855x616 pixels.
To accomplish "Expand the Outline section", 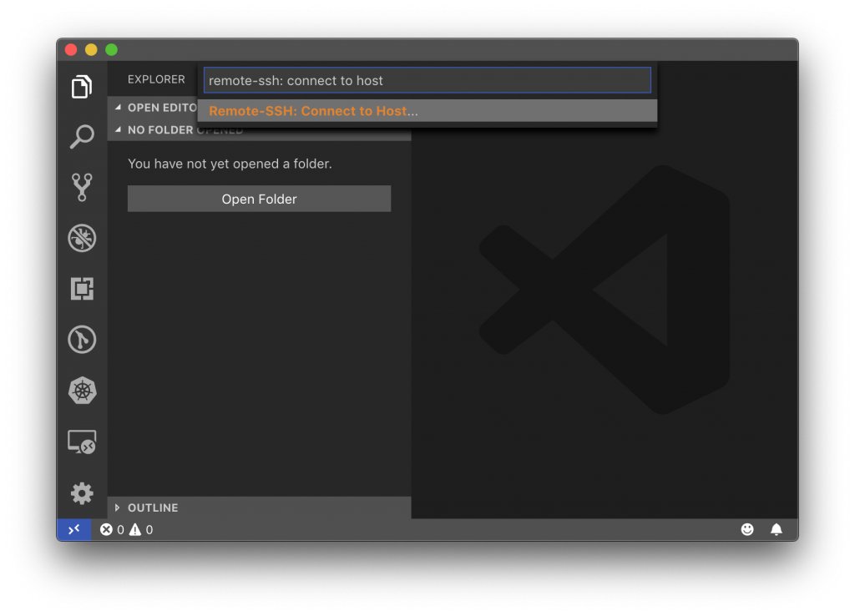I will coord(117,507).
